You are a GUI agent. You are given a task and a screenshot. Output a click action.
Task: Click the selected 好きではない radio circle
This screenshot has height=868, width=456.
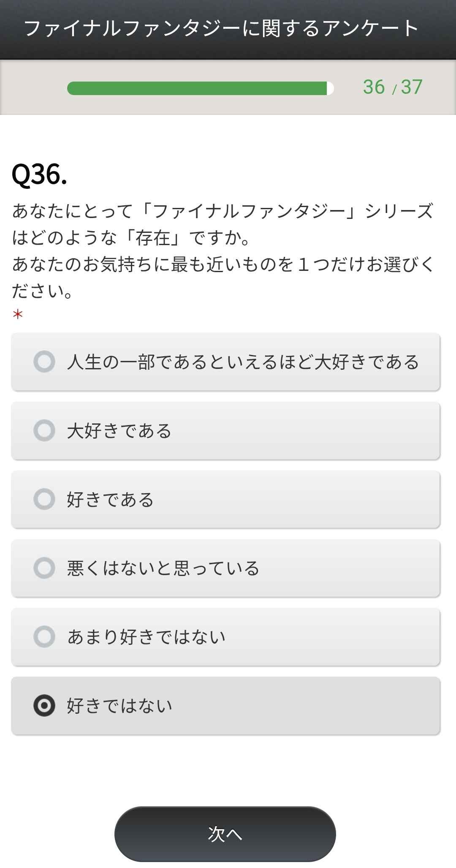click(x=44, y=705)
